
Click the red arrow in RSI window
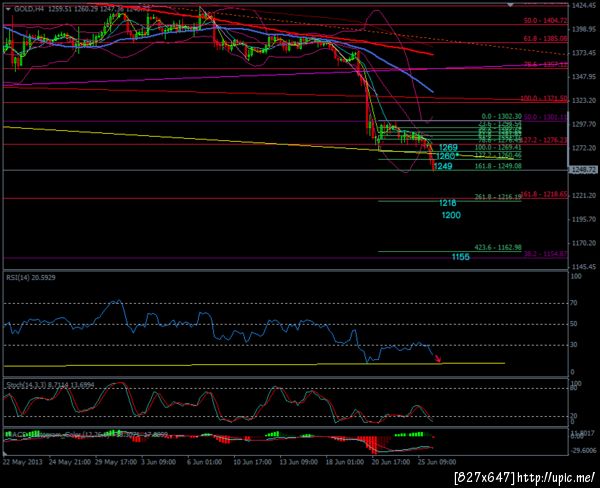click(x=437, y=358)
